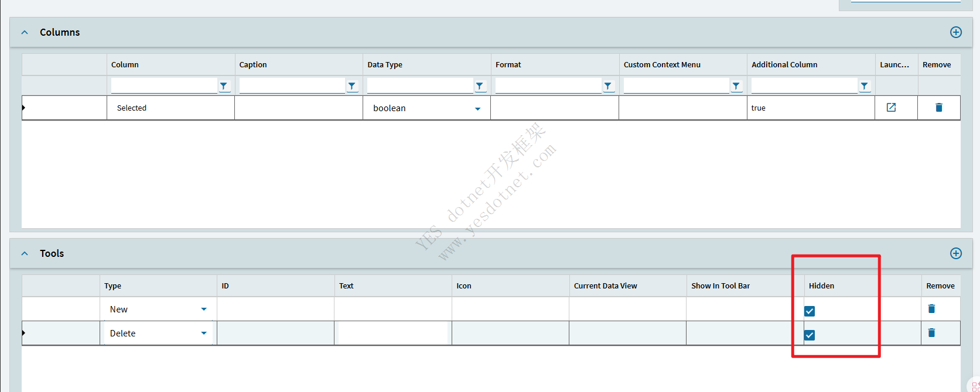Collapse the Columns section
The image size is (980, 392).
25,33
